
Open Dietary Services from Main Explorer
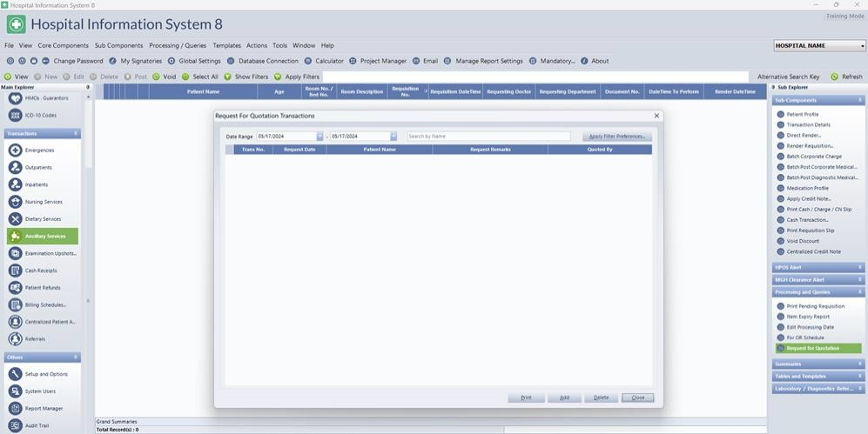(x=16, y=219)
